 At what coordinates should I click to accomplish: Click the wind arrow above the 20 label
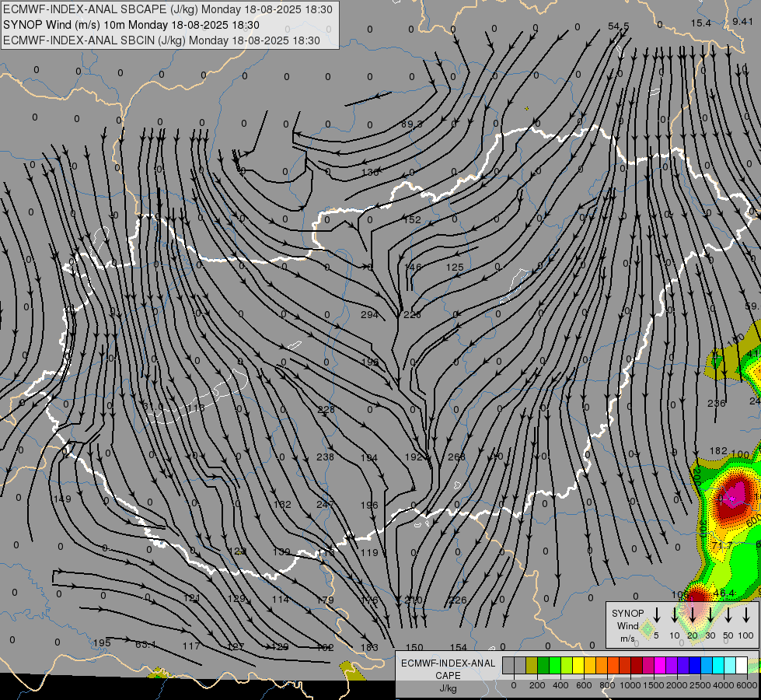point(693,615)
